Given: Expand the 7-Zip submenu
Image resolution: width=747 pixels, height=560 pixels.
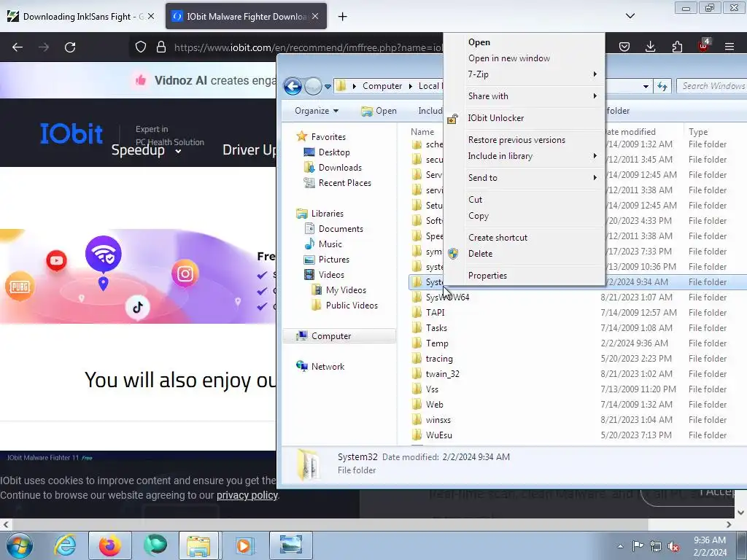Looking at the screenshot, I should (524, 74).
